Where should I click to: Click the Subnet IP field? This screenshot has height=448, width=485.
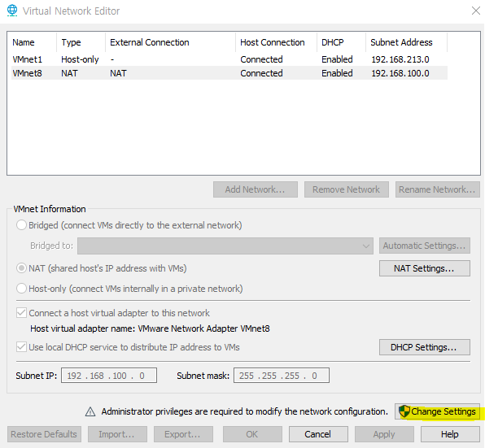109,376
